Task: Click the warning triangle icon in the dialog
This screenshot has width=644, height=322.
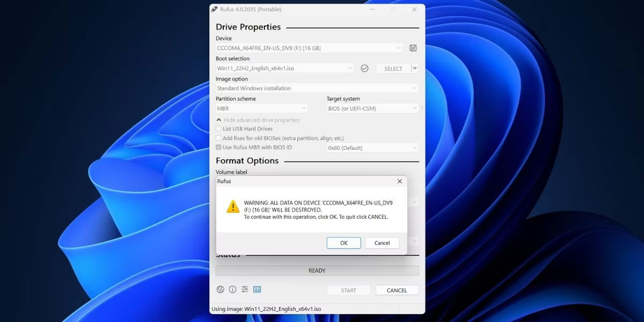Action: (233, 206)
